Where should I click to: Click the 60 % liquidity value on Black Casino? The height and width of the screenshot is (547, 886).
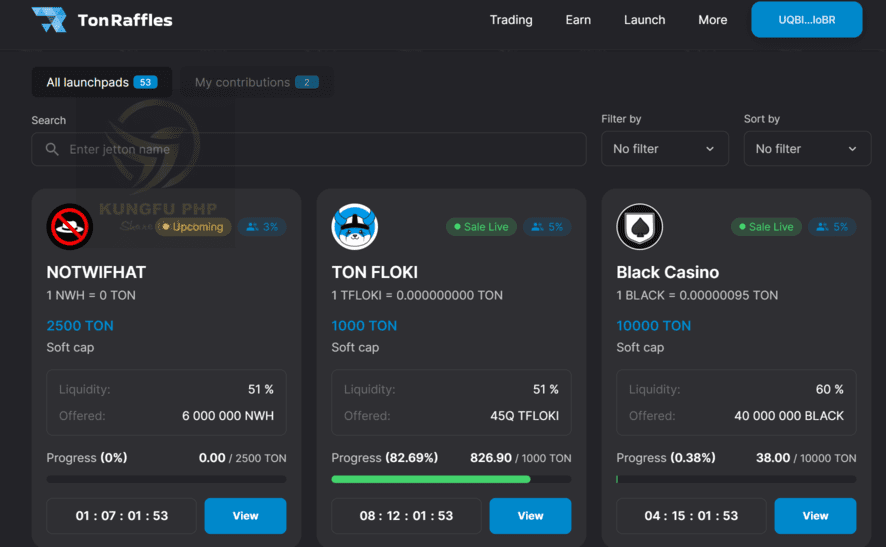(x=829, y=389)
